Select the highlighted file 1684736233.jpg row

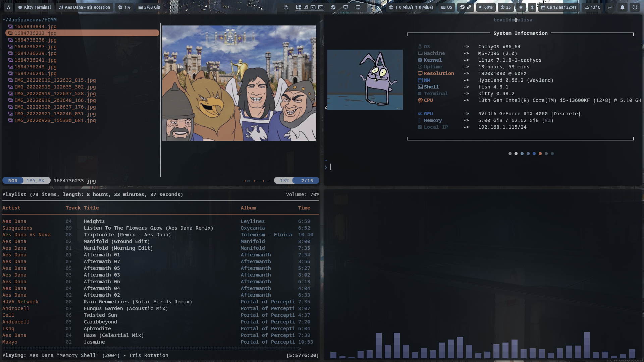pyautogui.click(x=82, y=33)
